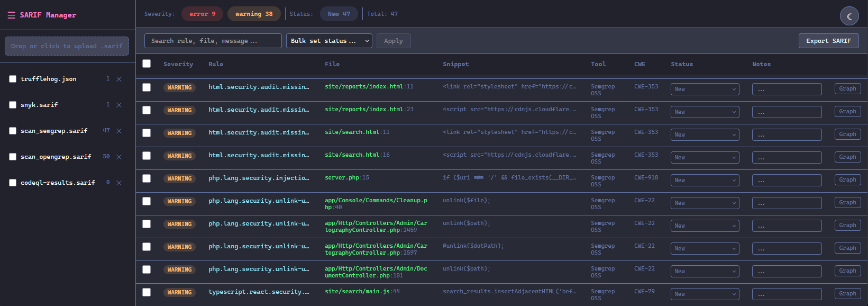The width and height of the screenshot is (868, 306).
Task: Remove scan_opengrep.sarif with the X icon
Action: [119, 157]
